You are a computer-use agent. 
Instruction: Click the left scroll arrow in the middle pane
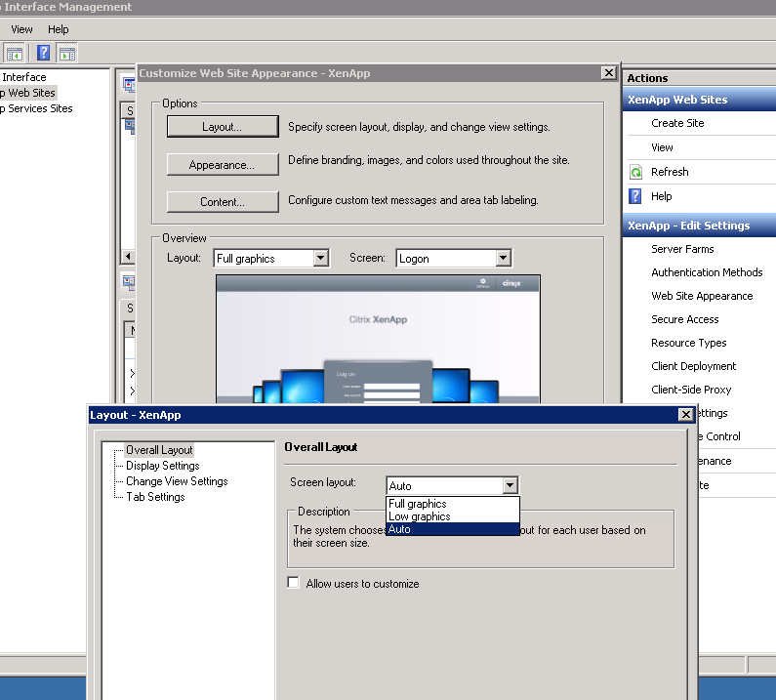[x=128, y=257]
